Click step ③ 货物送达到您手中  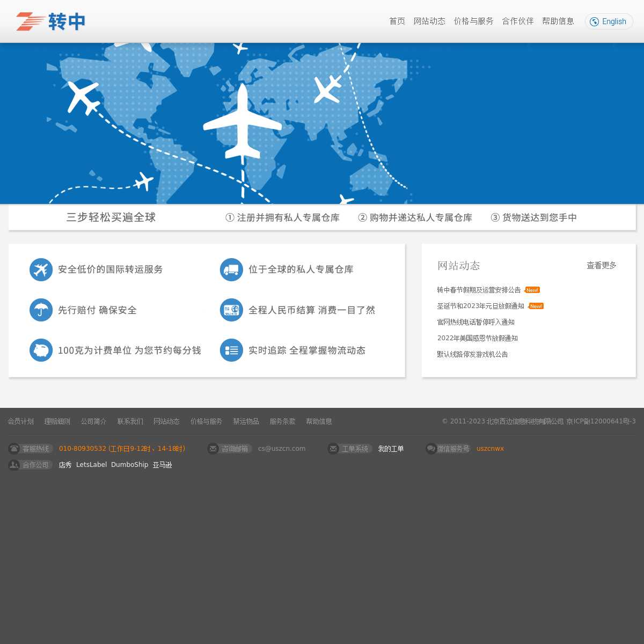point(533,217)
